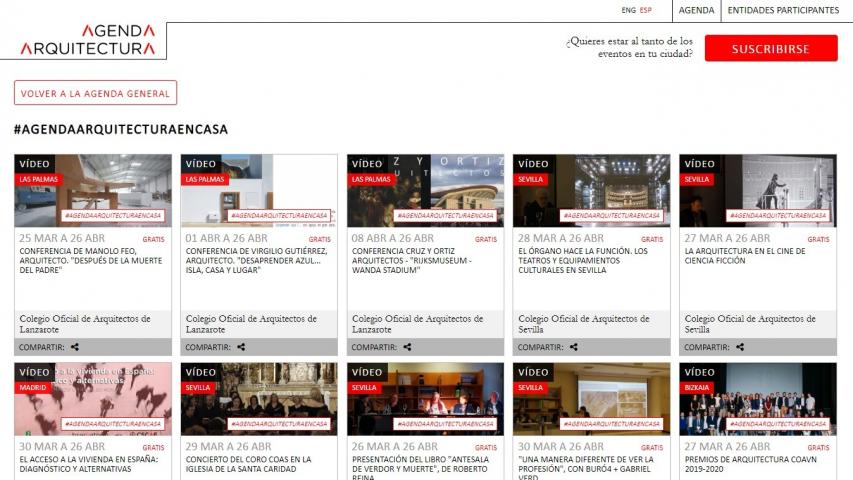Click Volver a la Agenda General button
This screenshot has height=480, width=853.
click(x=95, y=93)
